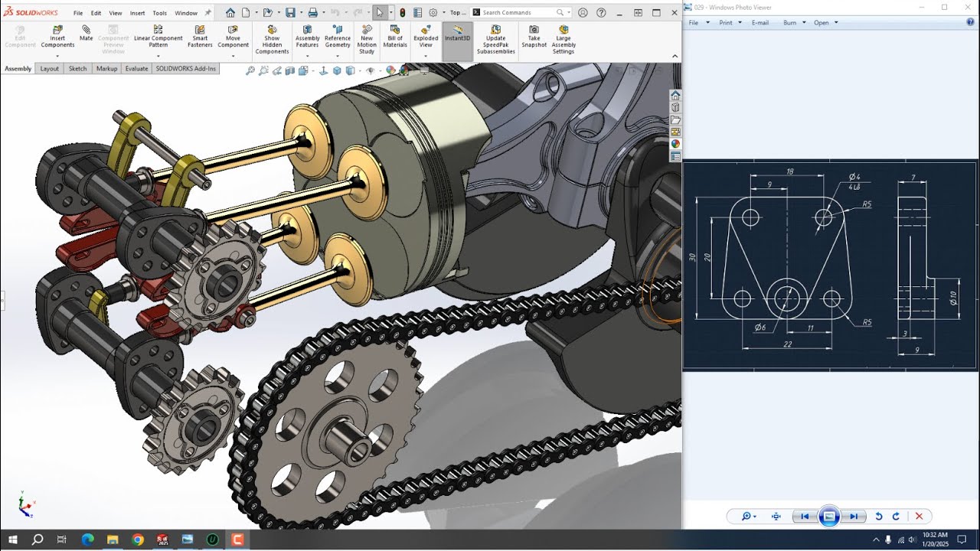Click Previous View icon
Screen dimensions: 980x551
pyautogui.click(x=277, y=70)
